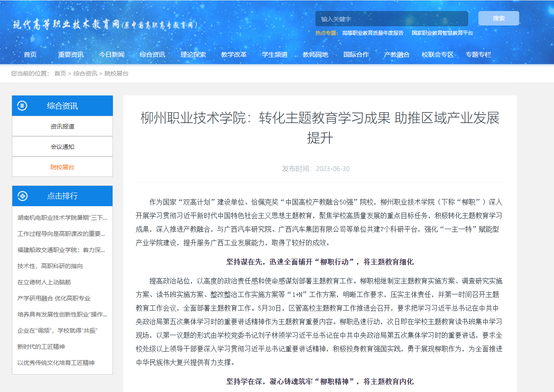Select 资讯报道 in the sidebar
554x392 pixels.
(62, 126)
